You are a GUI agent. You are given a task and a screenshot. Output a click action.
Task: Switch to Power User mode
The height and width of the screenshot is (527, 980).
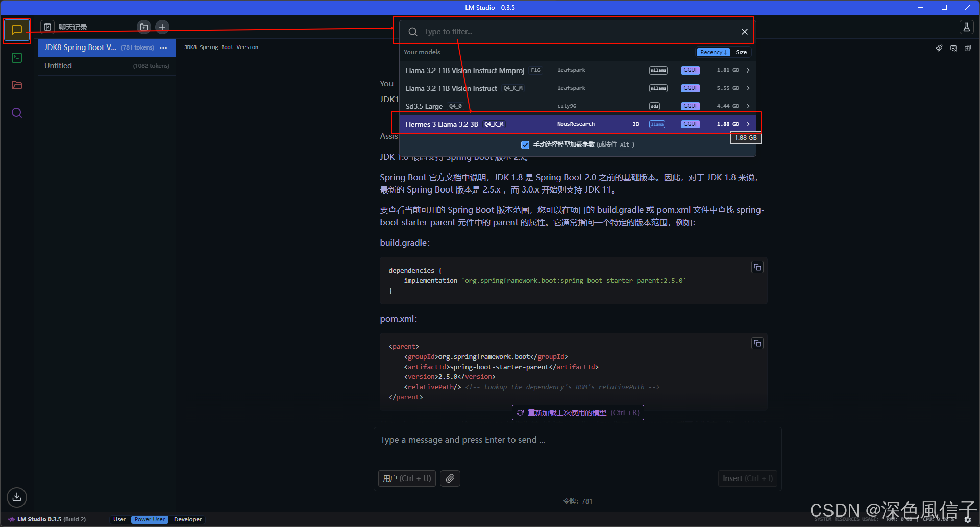150,519
